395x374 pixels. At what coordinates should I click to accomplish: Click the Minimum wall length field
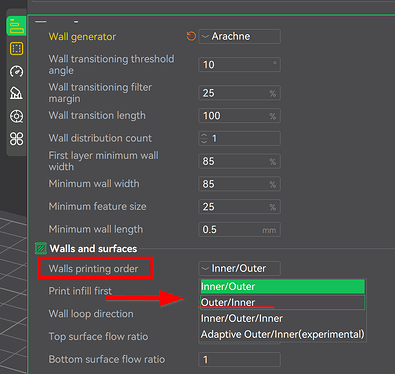tap(239, 230)
